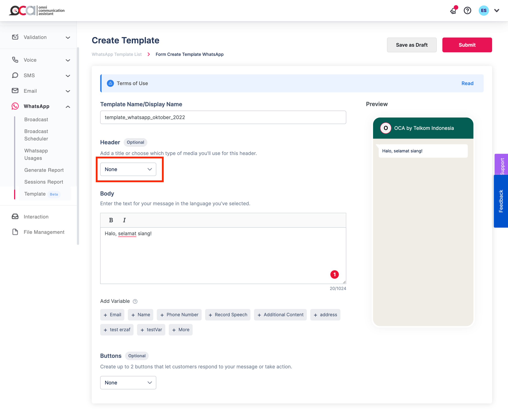
Task: Toggle bold formatting in body editor
Action: [111, 220]
